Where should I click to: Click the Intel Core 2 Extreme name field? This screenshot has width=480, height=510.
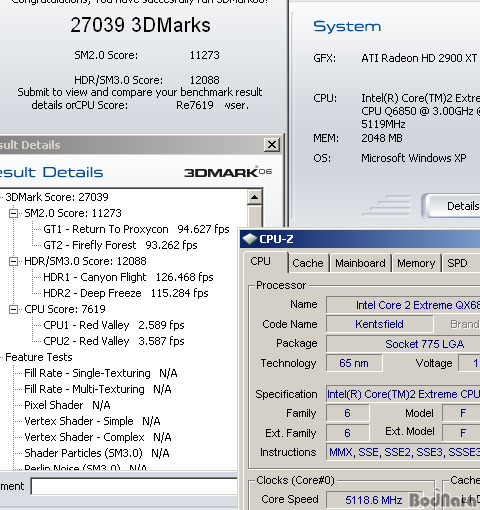click(x=403, y=305)
